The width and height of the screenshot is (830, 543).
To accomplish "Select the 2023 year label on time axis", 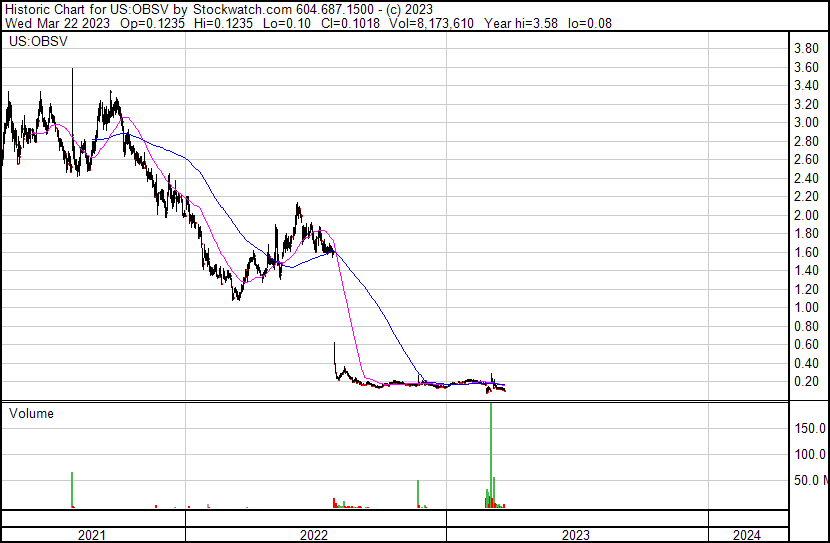I will pyautogui.click(x=575, y=535).
